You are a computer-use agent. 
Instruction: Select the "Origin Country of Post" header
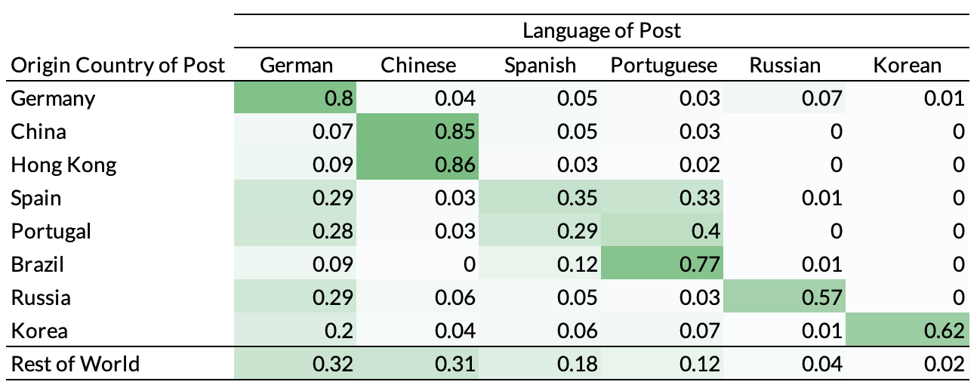click(118, 66)
